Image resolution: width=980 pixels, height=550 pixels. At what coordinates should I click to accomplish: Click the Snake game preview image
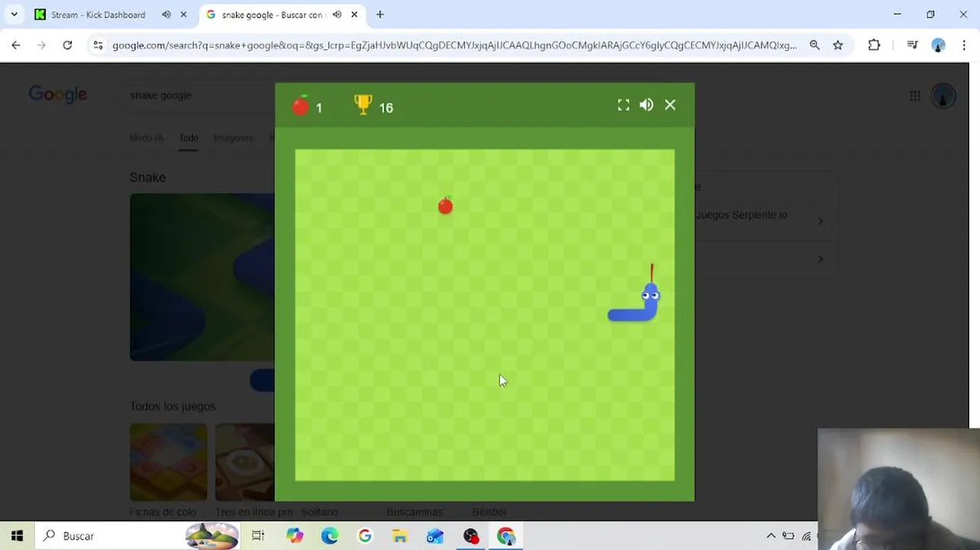pyautogui.click(x=202, y=277)
